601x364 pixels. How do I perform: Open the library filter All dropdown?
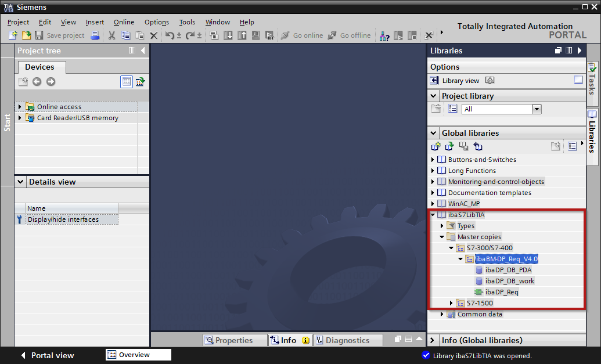537,109
